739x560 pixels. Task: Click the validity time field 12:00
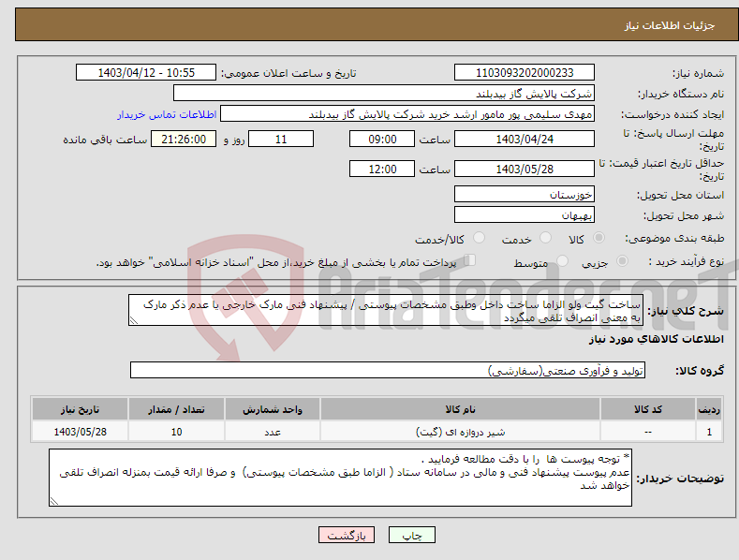[x=382, y=169]
